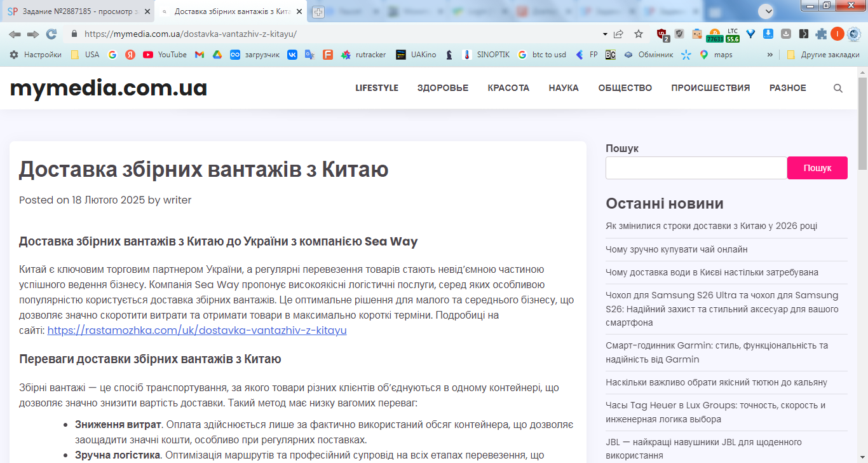
Task: Open the Обмінник bookmark
Action: pyautogui.click(x=648, y=55)
